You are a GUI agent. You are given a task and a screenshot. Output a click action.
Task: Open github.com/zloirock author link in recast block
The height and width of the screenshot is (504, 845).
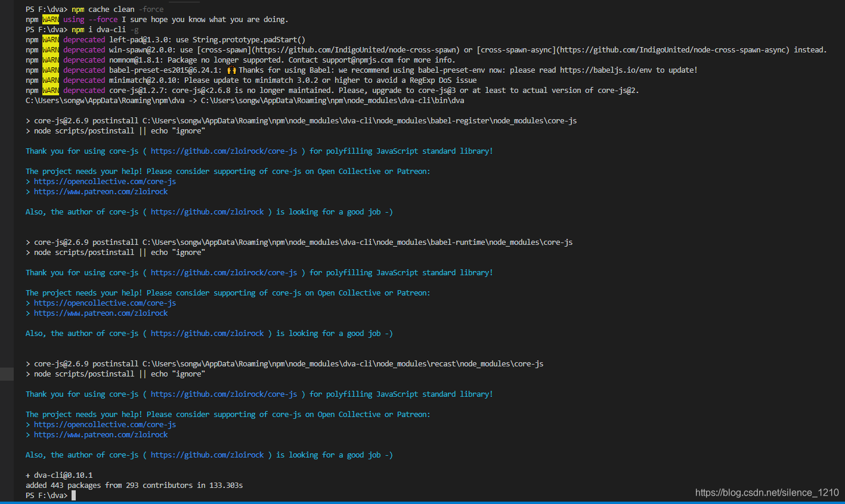(x=207, y=455)
